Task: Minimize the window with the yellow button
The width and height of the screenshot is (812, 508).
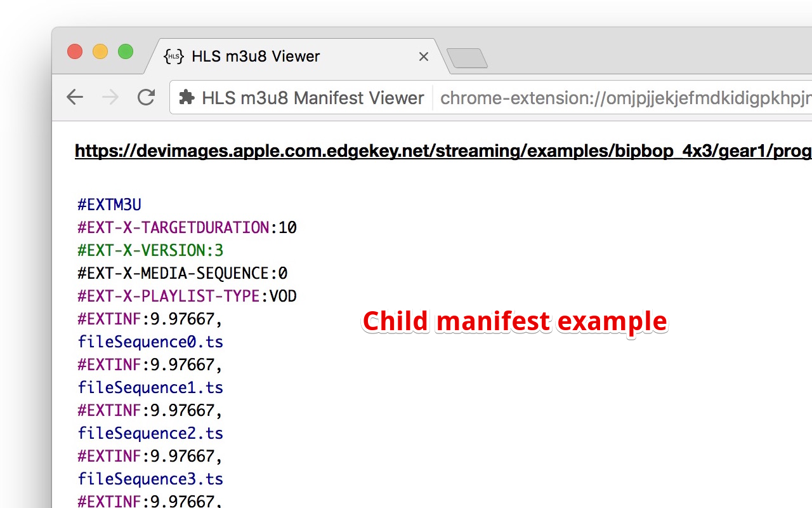Action: click(100, 51)
